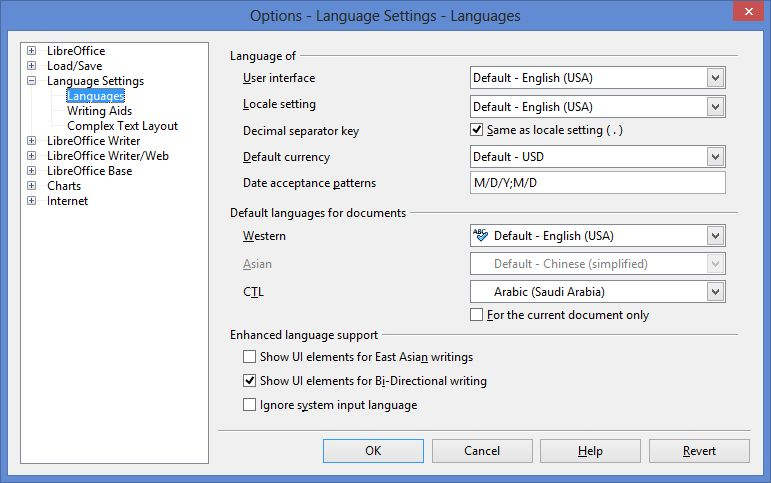Viewport: 771px width, 483px height.
Task: Click the User interface label
Action: tap(279, 78)
